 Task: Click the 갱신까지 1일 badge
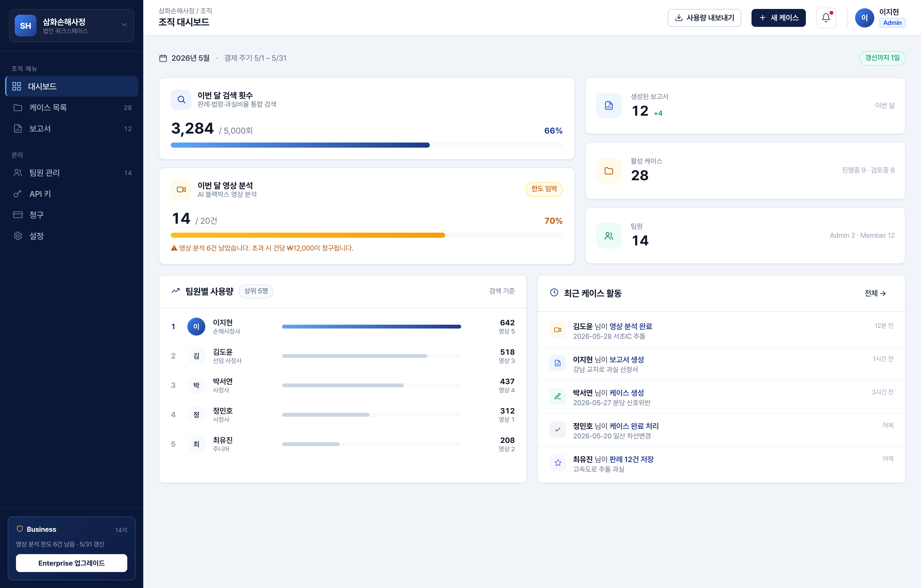tap(882, 58)
